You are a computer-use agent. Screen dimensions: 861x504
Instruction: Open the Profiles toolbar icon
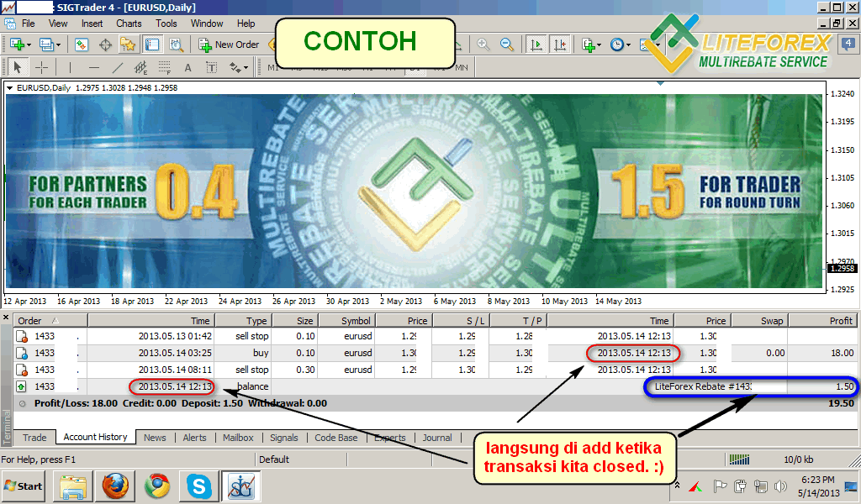(46, 45)
